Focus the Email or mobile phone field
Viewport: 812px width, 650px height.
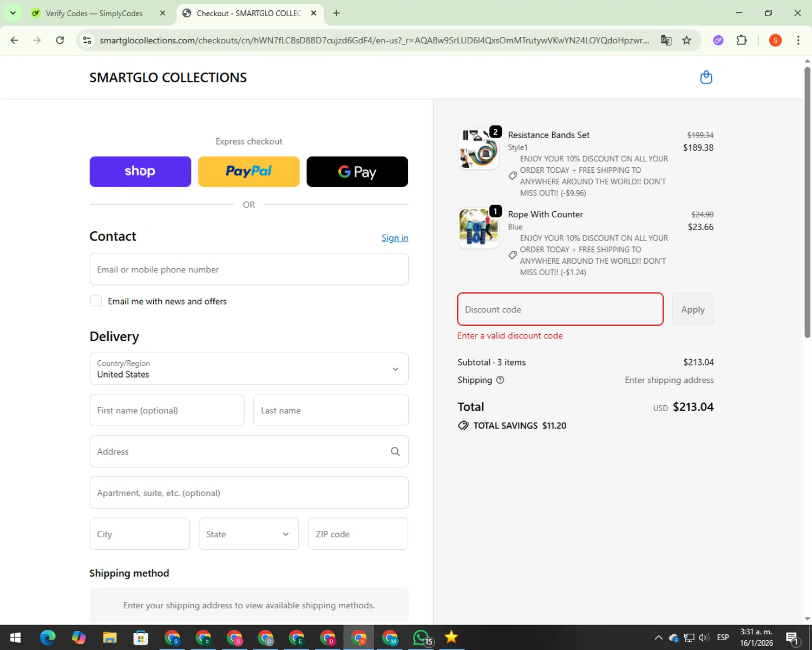point(249,269)
